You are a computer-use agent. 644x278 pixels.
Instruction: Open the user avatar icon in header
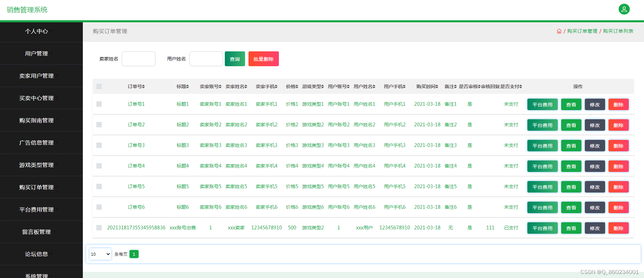[x=624, y=9]
